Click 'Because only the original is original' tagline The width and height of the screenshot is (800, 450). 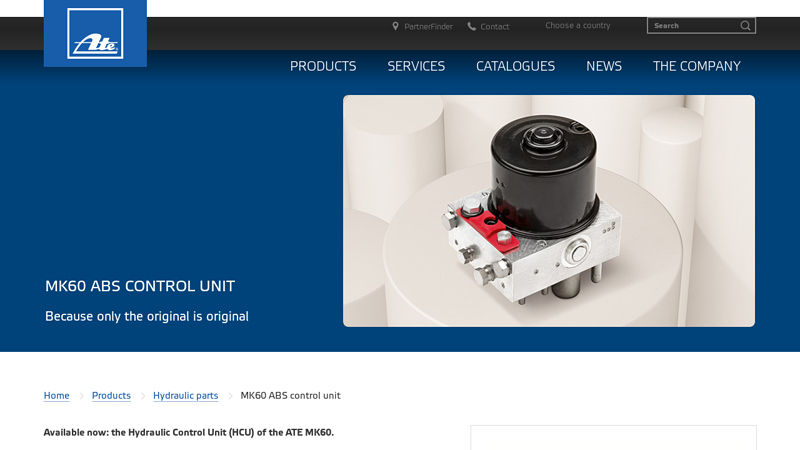pyautogui.click(x=147, y=316)
